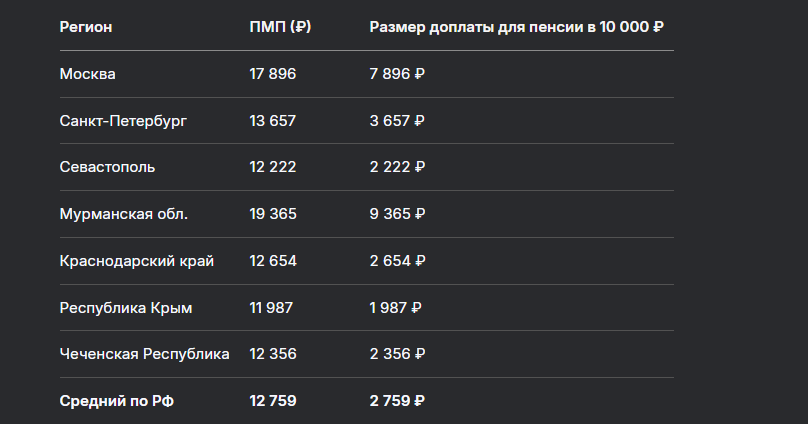This screenshot has height=424, width=808.
Task: Click the 9 365 ₽ supplement amount
Action: tap(398, 214)
